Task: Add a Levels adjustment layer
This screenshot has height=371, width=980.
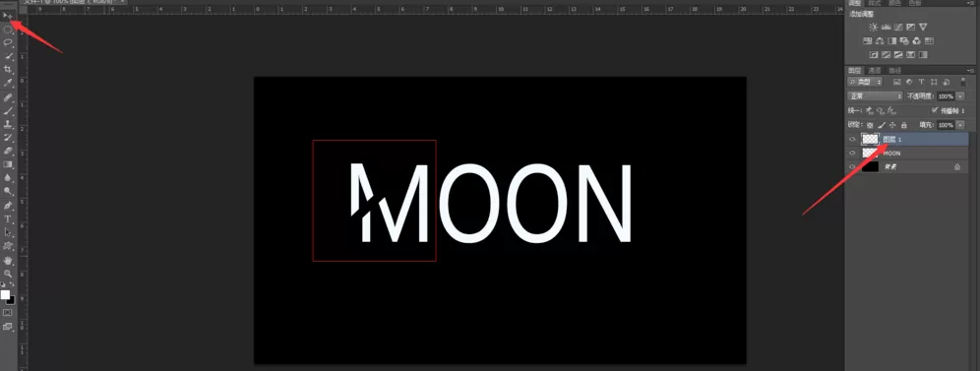Action: click(886, 28)
